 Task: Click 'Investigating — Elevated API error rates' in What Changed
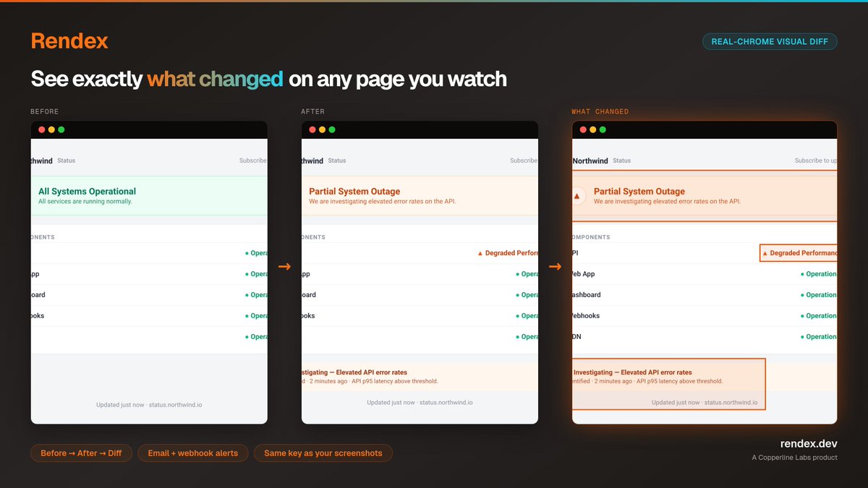pyautogui.click(x=633, y=372)
